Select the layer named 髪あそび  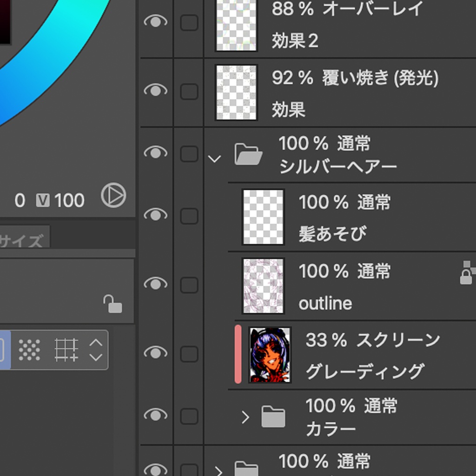(x=333, y=234)
